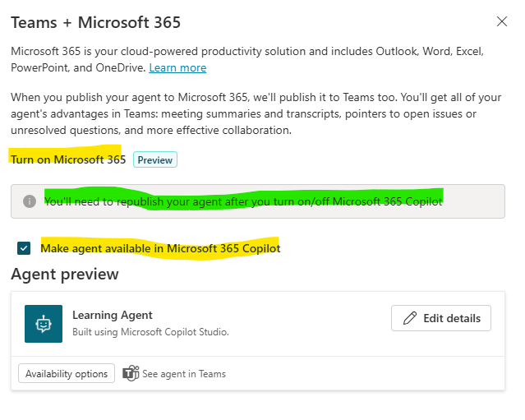The image size is (525, 420).
Task: Click 'Built using Microsoft Copilot Studio.' text
Action: pyautogui.click(x=150, y=332)
